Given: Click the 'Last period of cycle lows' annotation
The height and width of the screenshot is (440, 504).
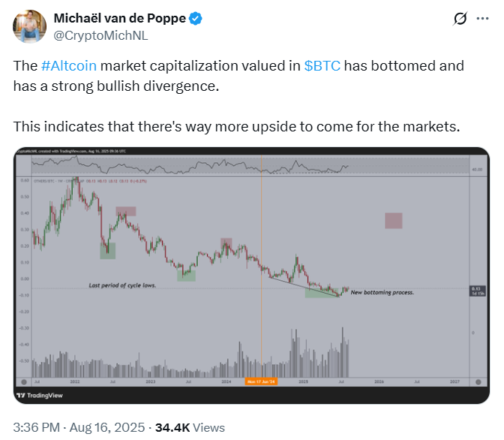Looking at the screenshot, I should 122,285.
